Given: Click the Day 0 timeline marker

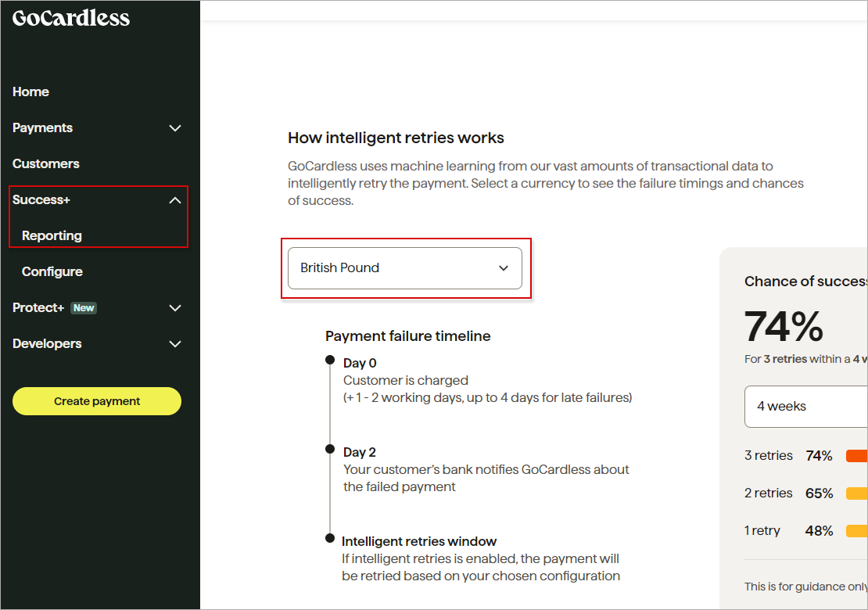Looking at the screenshot, I should point(330,361).
